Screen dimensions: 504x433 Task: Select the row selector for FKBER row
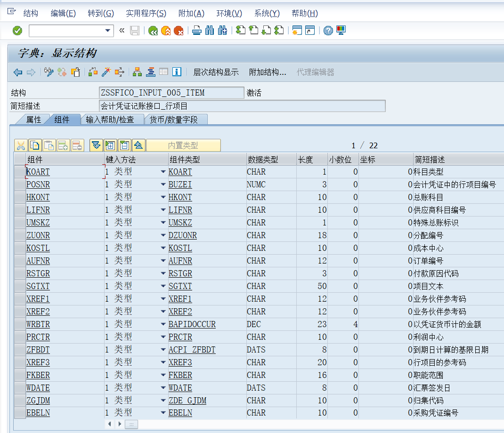point(20,376)
